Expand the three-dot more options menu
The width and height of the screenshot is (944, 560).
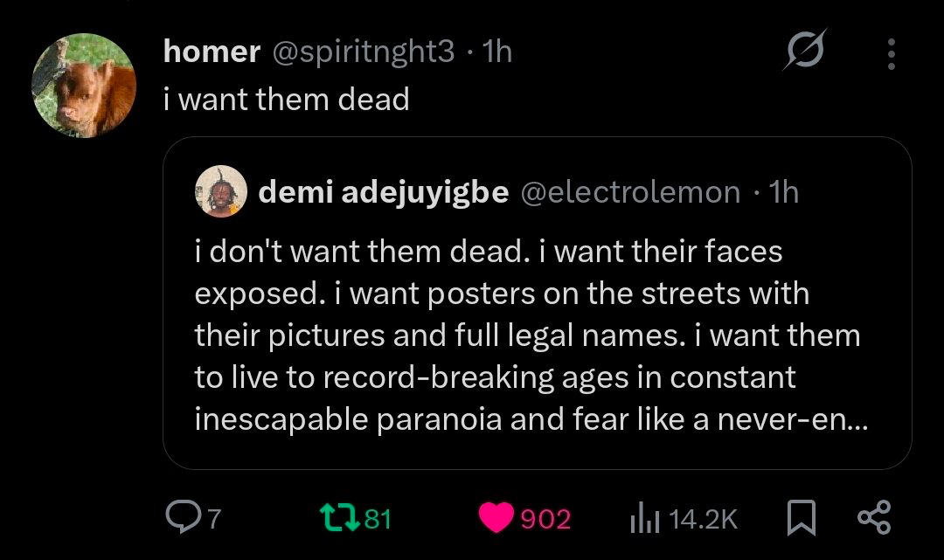pyautogui.click(x=891, y=54)
